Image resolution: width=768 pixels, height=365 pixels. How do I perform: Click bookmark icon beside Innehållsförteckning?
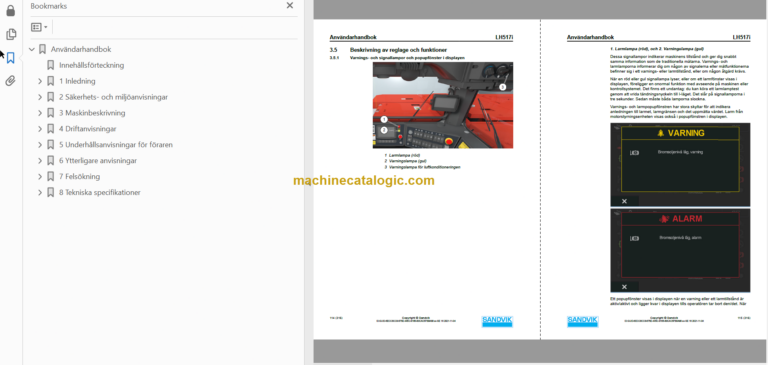[x=50, y=65]
